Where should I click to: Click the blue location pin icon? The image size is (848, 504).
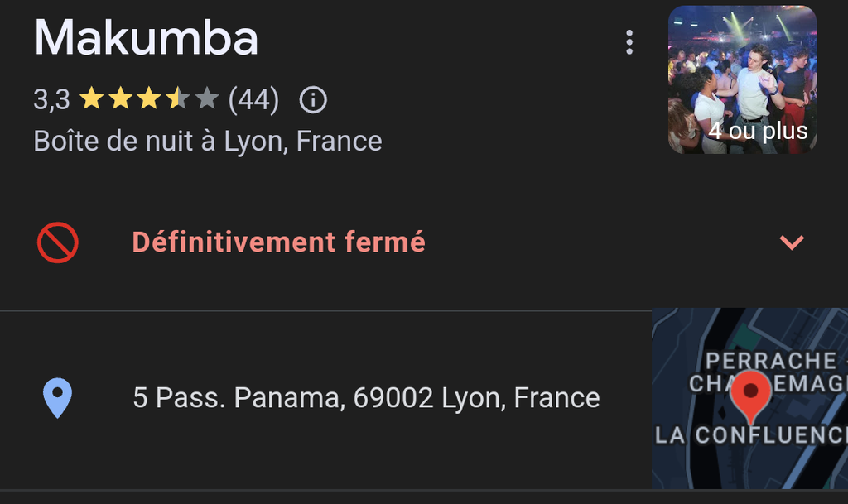tap(57, 397)
